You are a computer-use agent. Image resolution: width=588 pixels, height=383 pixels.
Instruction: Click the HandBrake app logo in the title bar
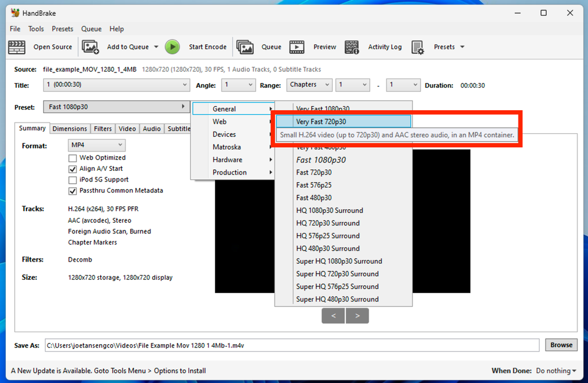point(15,13)
